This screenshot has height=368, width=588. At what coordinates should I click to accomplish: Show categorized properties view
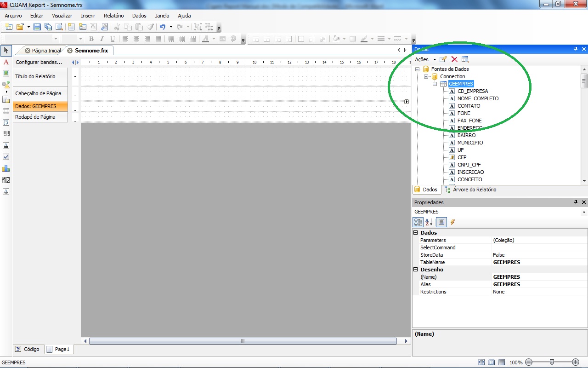418,222
